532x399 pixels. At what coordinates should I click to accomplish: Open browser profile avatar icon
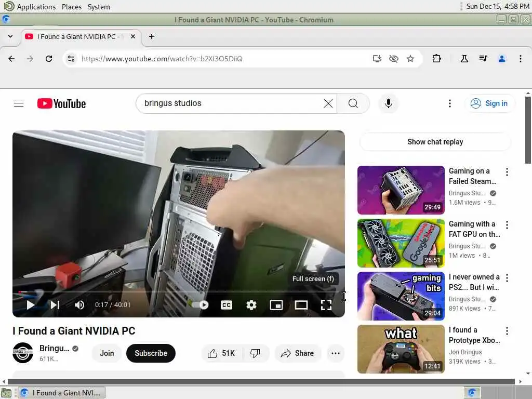click(502, 59)
